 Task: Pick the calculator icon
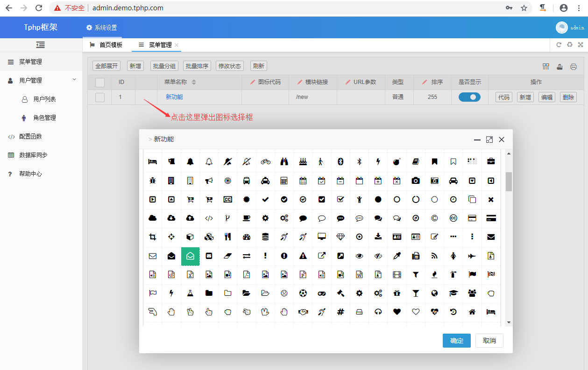pyautogui.click(x=284, y=181)
